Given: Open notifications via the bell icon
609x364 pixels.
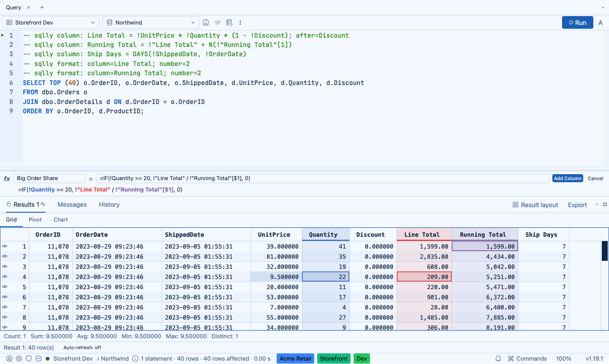Looking at the screenshot, I should (498, 359).
